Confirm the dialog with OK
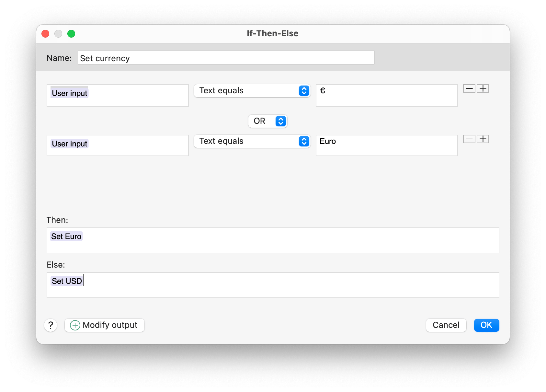This screenshot has height=392, width=546. 486,325
